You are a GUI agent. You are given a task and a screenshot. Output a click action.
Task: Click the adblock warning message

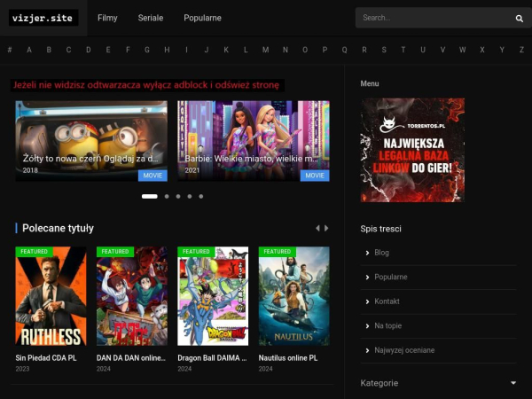[x=146, y=85]
